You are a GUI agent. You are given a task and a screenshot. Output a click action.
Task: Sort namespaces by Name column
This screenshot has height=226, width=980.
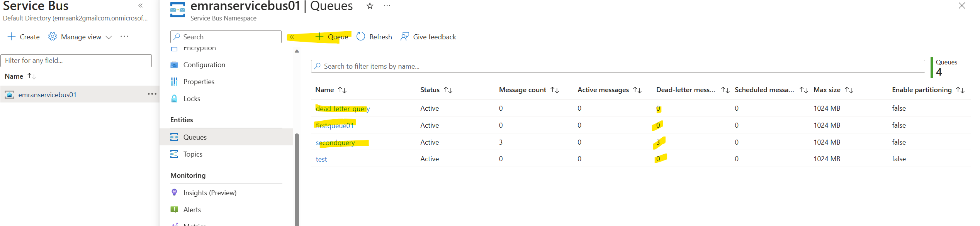click(20, 76)
